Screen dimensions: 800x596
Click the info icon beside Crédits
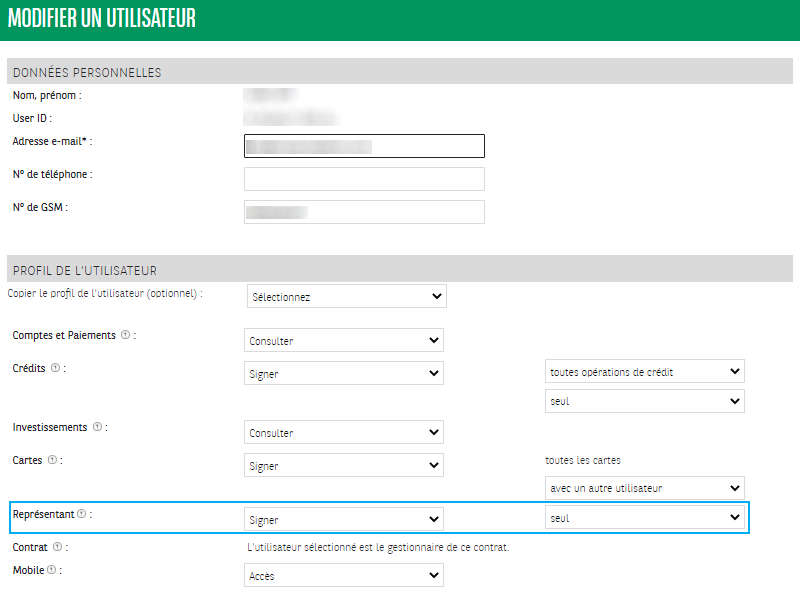coord(55,368)
